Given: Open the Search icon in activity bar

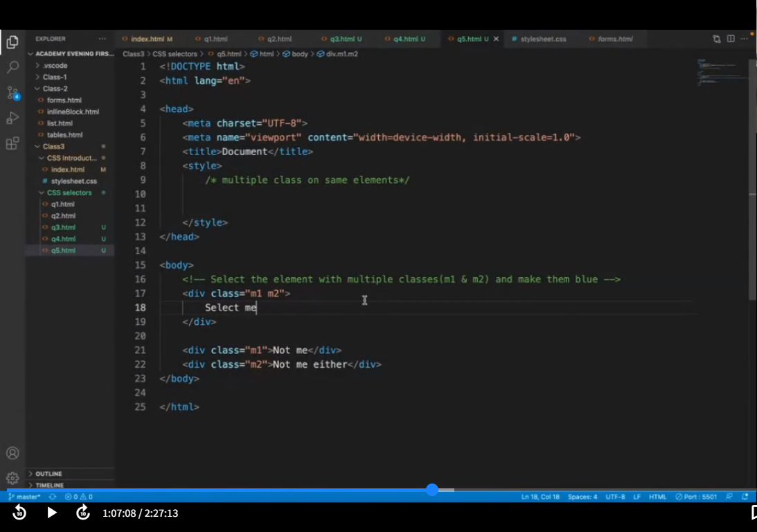Looking at the screenshot, I should [x=12, y=67].
